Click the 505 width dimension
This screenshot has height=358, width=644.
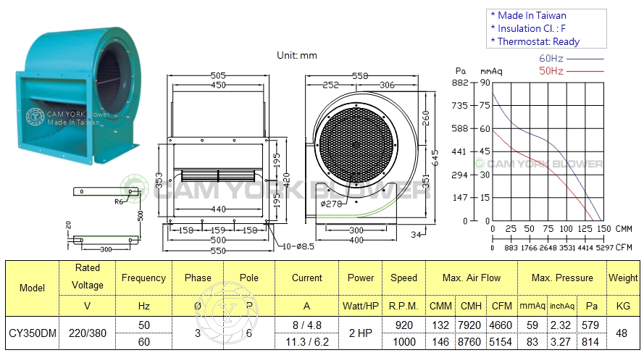[218, 75]
